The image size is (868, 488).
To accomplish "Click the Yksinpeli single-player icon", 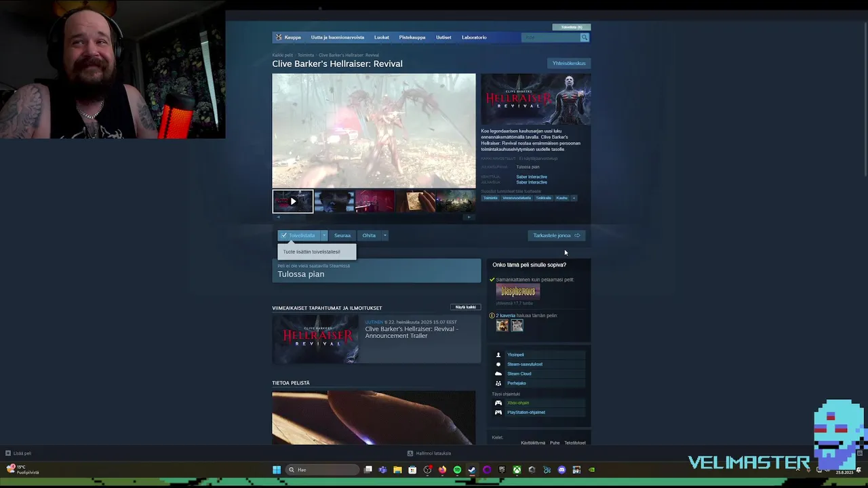I will pyautogui.click(x=498, y=354).
